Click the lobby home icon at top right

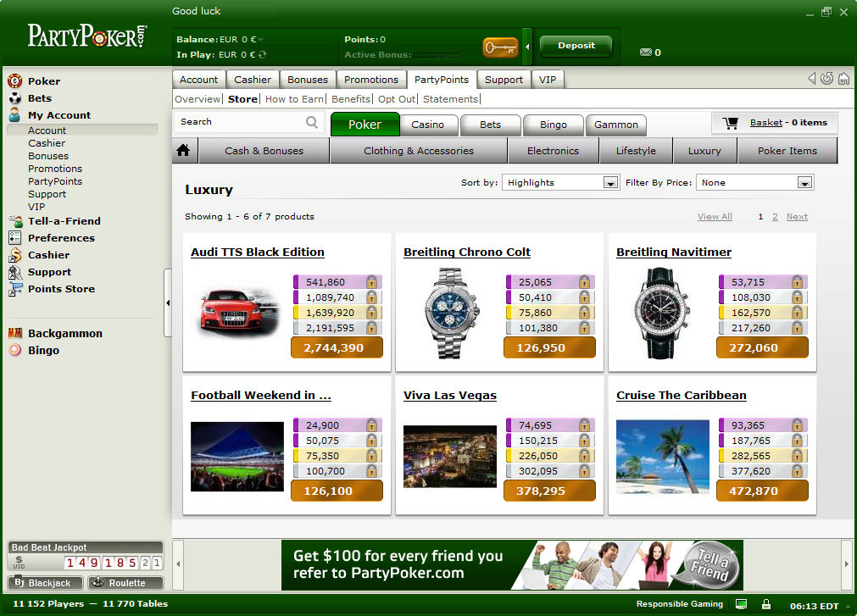pyautogui.click(x=844, y=78)
